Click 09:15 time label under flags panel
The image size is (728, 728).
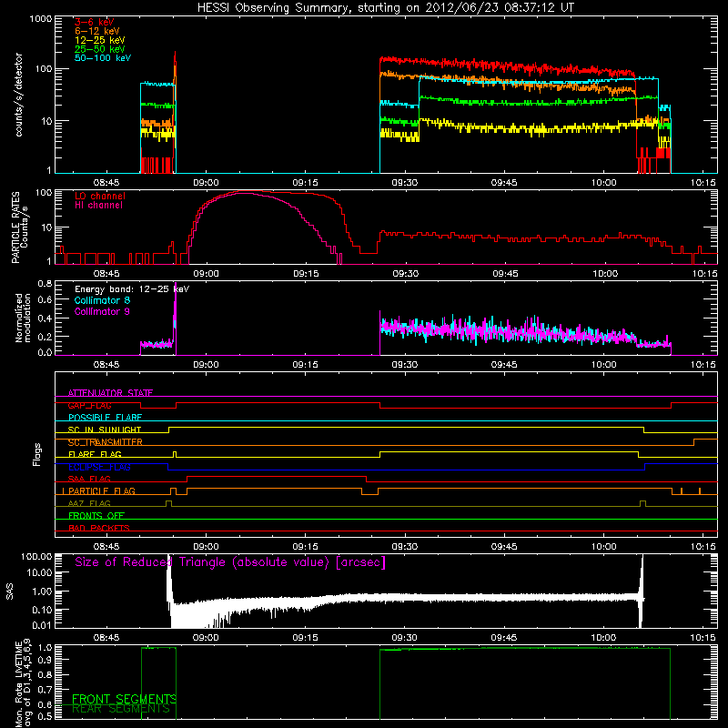click(306, 547)
